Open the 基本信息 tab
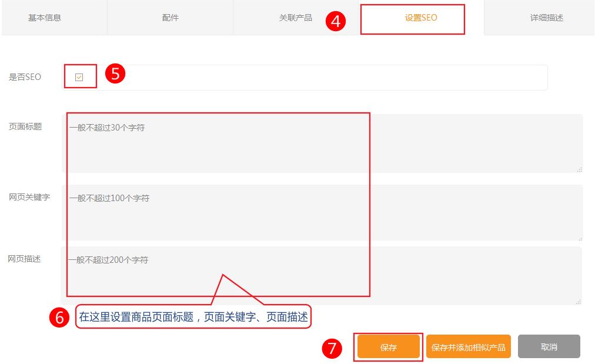Viewport: 595px width, 364px height. point(45,18)
